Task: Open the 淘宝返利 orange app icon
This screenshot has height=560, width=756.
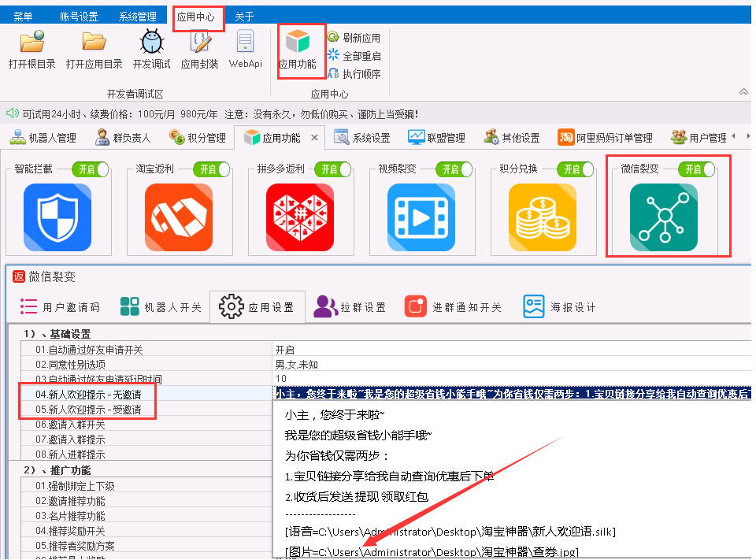Action: pos(179,217)
